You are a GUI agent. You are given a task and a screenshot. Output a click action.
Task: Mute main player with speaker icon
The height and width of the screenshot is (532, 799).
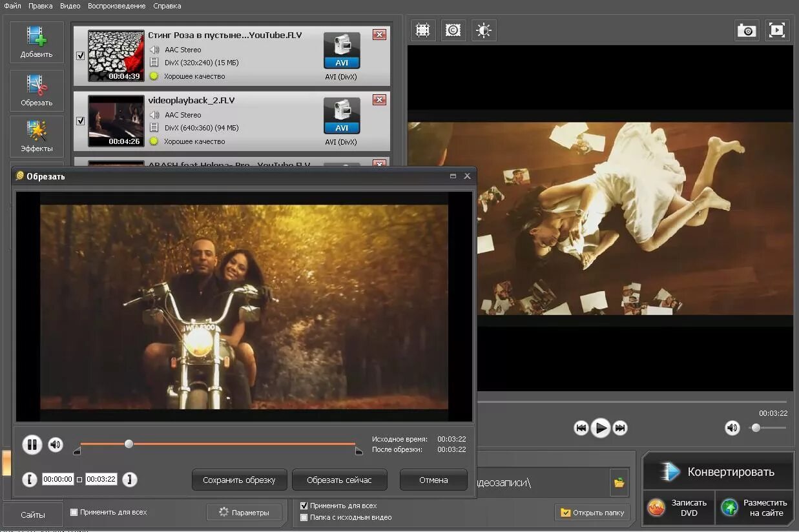[732, 427]
